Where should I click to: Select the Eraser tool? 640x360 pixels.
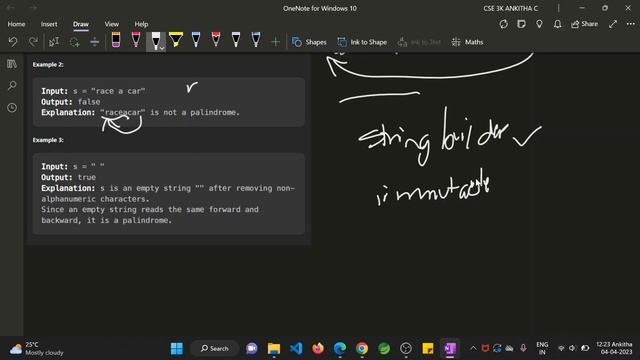point(116,40)
